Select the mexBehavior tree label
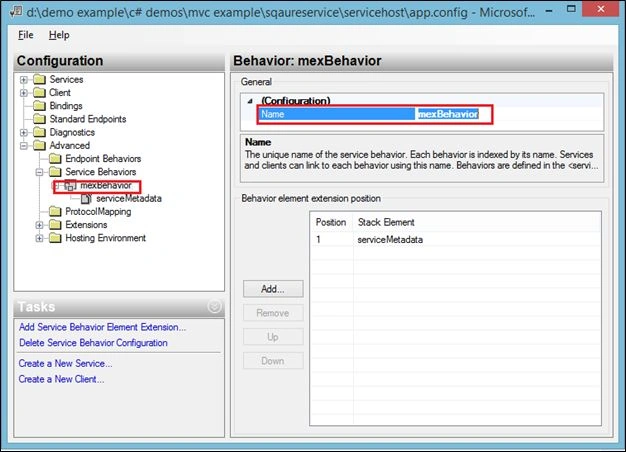The width and height of the screenshot is (626, 452). (x=106, y=185)
